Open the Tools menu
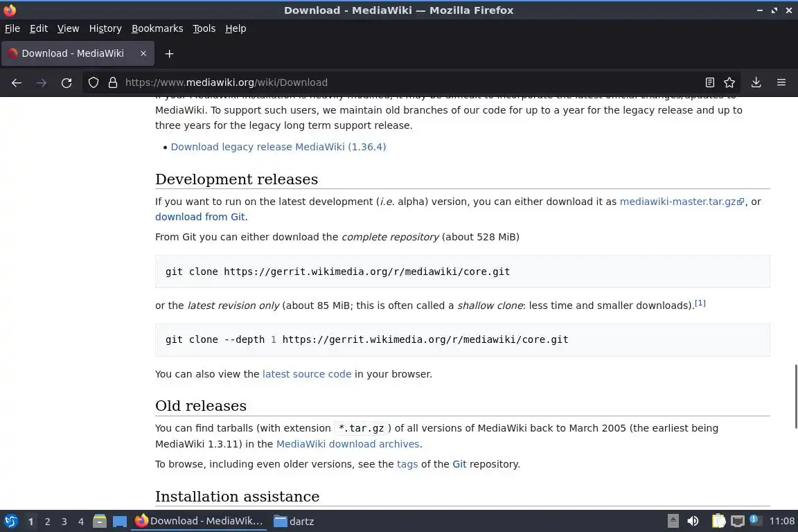The height and width of the screenshot is (532, 798). point(204,28)
